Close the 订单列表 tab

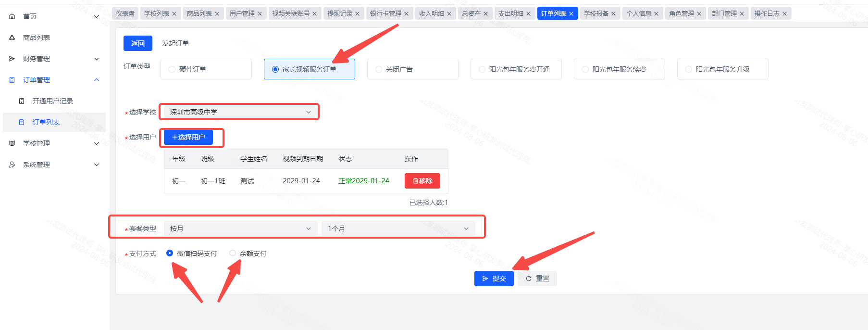tap(571, 14)
